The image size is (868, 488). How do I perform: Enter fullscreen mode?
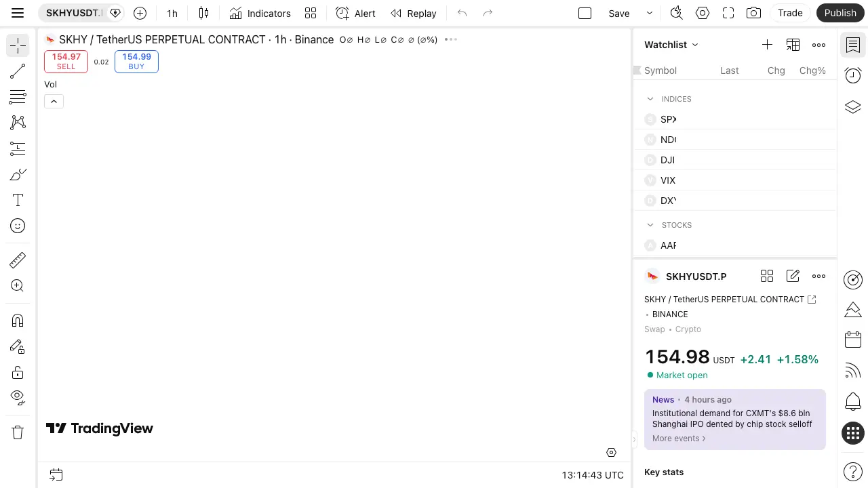tap(728, 13)
